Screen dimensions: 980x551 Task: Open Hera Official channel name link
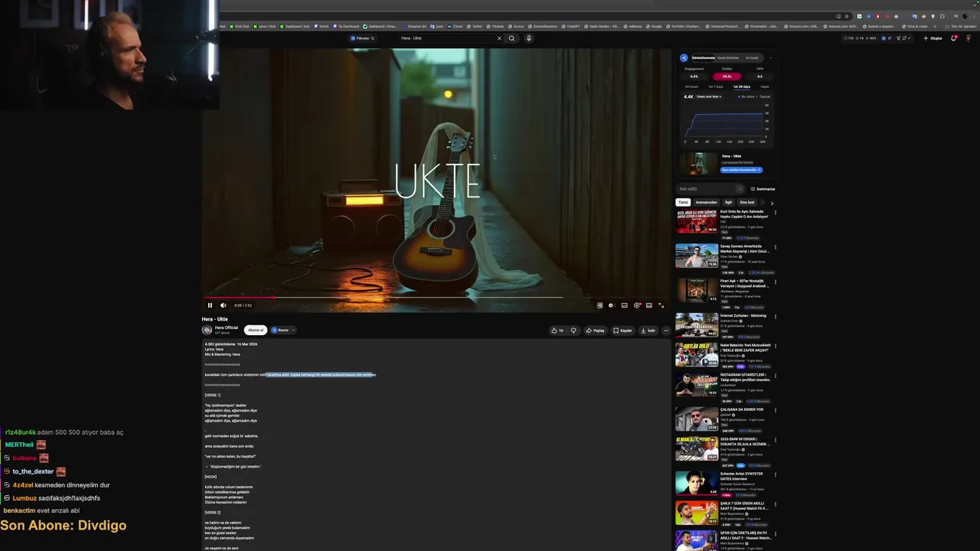tap(227, 328)
